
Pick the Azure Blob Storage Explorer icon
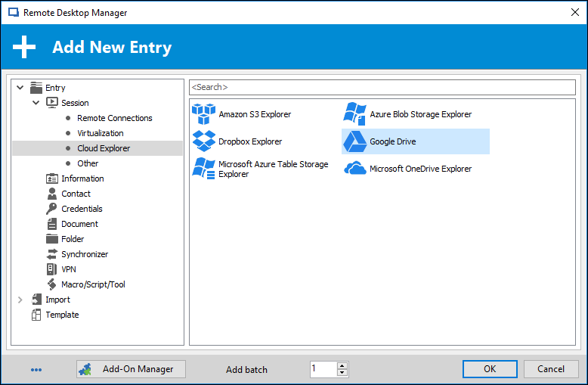click(x=355, y=114)
